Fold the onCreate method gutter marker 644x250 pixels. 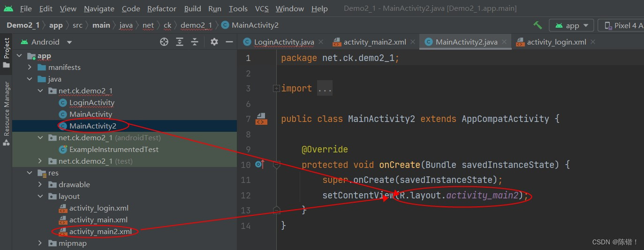pos(277,165)
